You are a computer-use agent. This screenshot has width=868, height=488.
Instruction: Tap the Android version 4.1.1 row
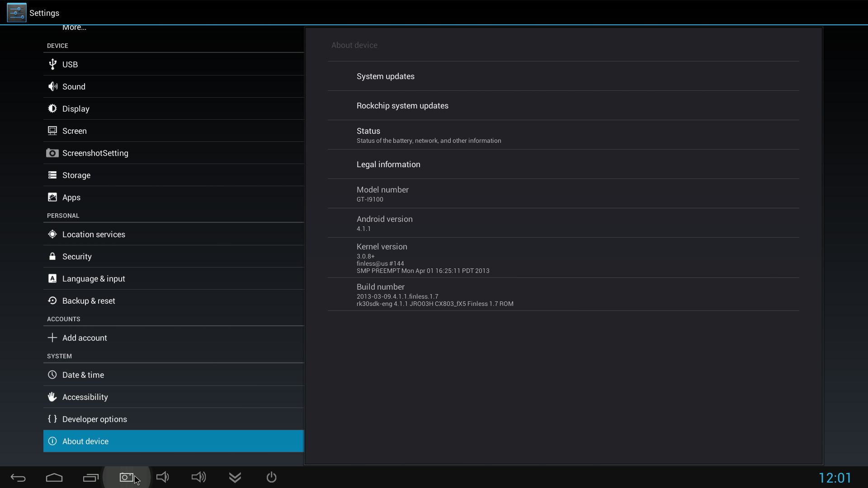pos(563,223)
